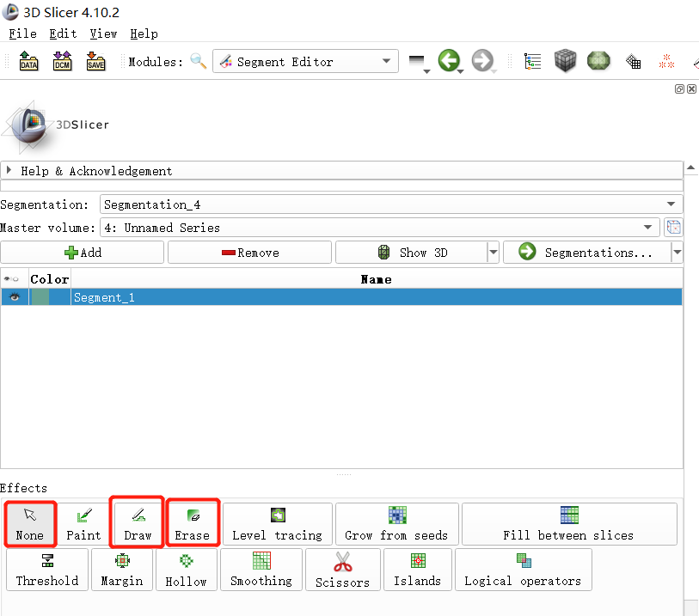The width and height of the screenshot is (699, 616).
Task: Open the module history dropdown button
Action: click(418, 63)
